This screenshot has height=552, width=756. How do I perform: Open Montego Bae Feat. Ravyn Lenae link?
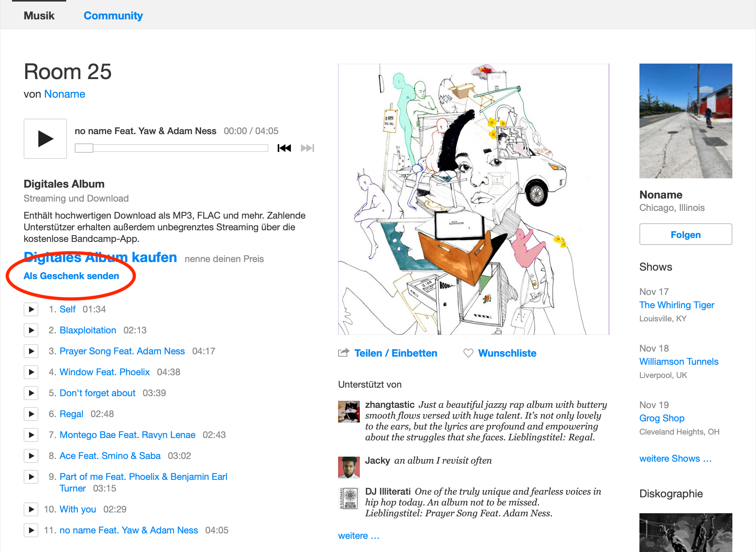[x=127, y=435]
